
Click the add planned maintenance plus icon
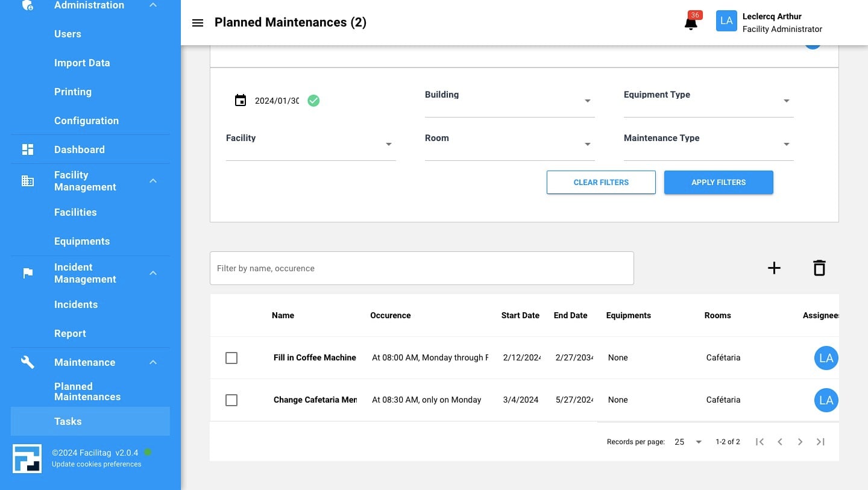pos(774,268)
